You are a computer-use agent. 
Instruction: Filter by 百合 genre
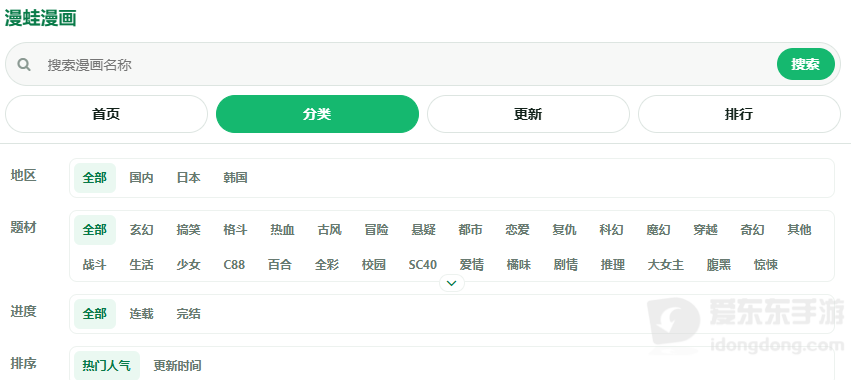[280, 264]
